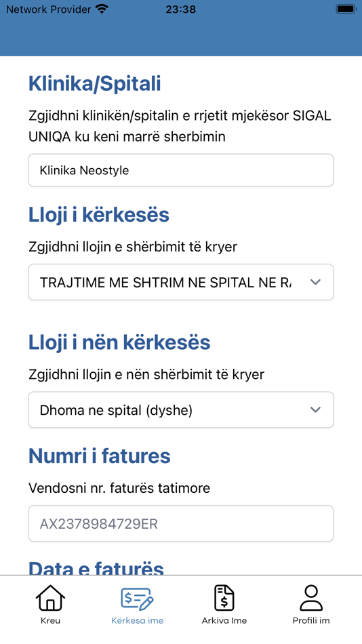The width and height of the screenshot is (362, 644).
Task: Tap the Klinika/Spitali section heading
Action: coord(94,84)
